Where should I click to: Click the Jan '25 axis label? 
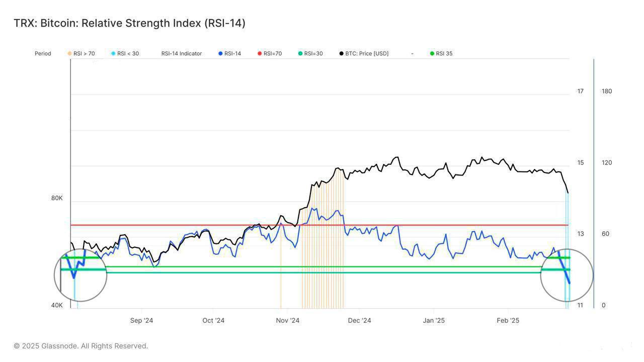click(x=434, y=321)
